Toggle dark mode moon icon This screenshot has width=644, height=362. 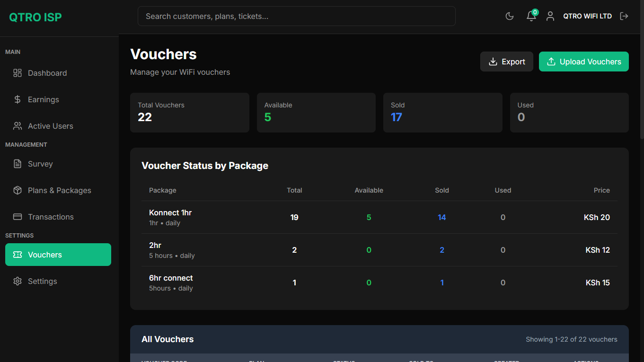pos(510,16)
